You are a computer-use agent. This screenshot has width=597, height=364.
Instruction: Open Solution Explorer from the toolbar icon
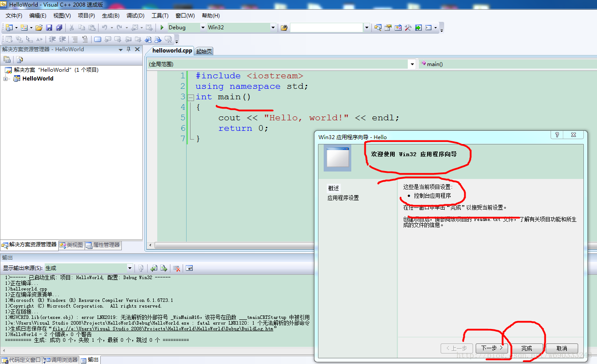pos(378,28)
